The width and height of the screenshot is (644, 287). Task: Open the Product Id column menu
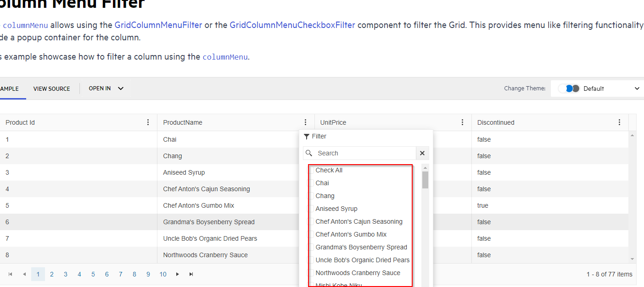pyautogui.click(x=148, y=122)
